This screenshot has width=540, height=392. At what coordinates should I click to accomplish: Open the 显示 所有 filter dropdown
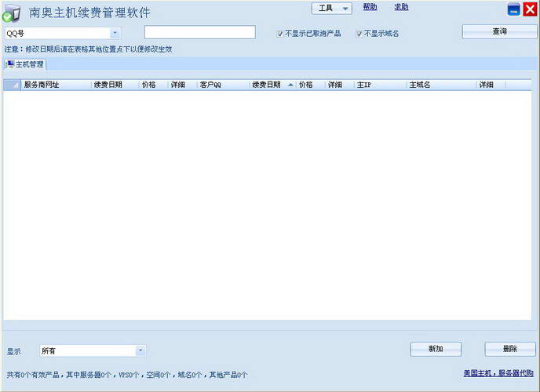point(140,350)
